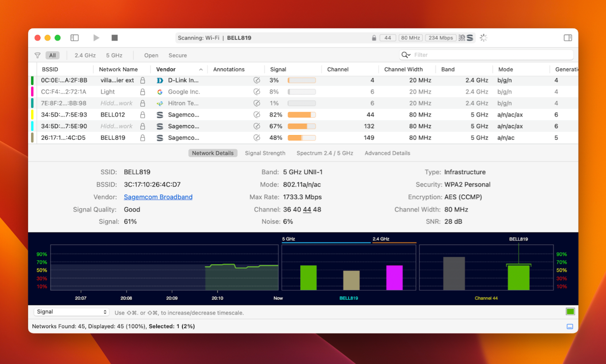The image size is (606, 364).
Task: Click the D-Link vendor icon
Action: pyautogui.click(x=160, y=80)
